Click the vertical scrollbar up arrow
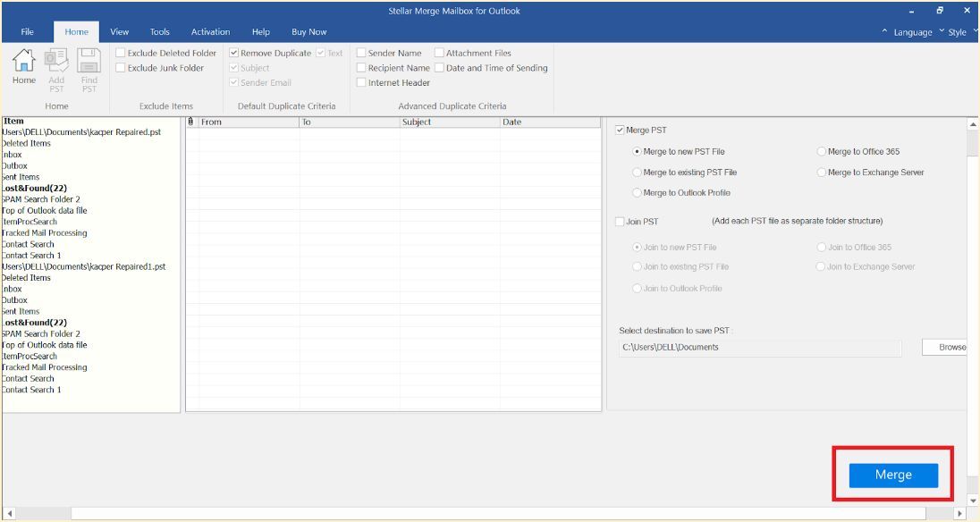980x522 pixels. pos(973,124)
